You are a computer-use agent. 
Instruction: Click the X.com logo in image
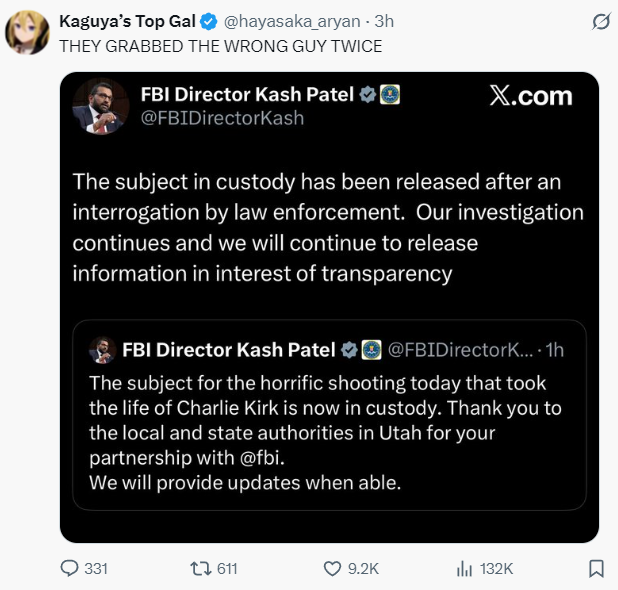(531, 96)
